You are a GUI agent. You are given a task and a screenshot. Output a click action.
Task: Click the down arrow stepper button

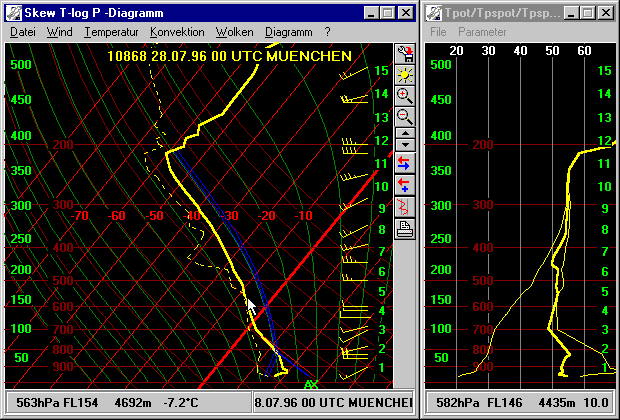point(405,145)
